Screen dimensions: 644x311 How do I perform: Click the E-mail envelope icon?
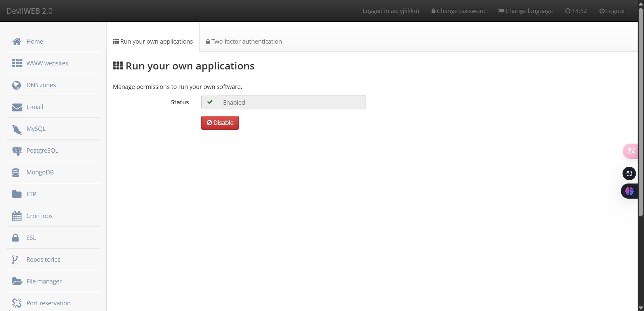(17, 107)
